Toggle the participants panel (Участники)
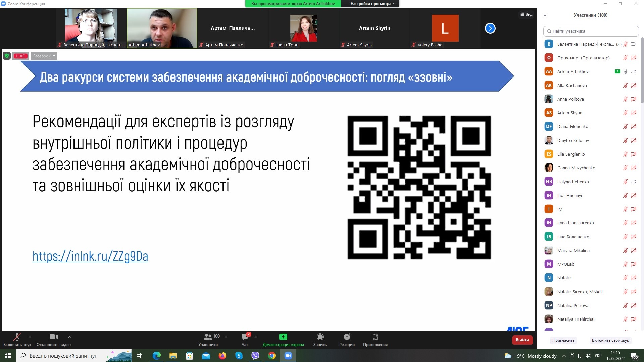 pyautogui.click(x=208, y=337)
